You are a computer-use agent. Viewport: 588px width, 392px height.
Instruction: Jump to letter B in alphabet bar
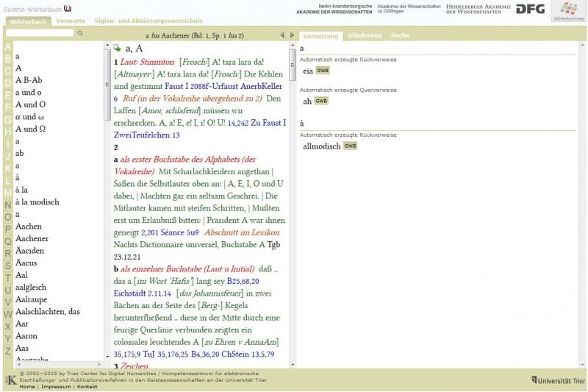[x=7, y=59]
